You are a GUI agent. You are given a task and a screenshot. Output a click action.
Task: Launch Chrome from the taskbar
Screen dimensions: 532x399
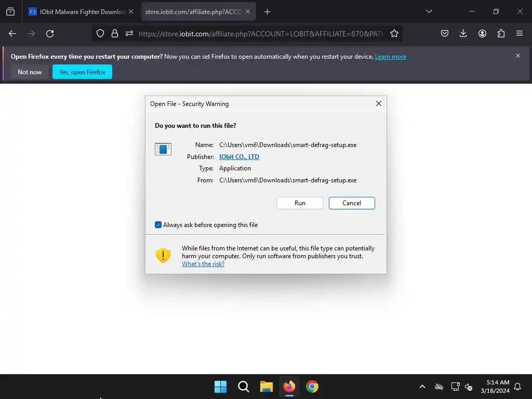(x=312, y=387)
